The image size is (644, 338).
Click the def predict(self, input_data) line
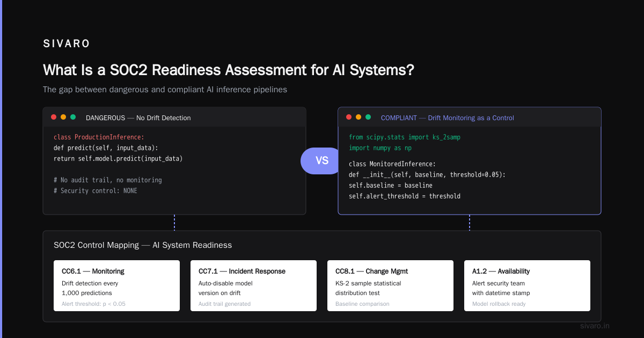click(x=106, y=148)
